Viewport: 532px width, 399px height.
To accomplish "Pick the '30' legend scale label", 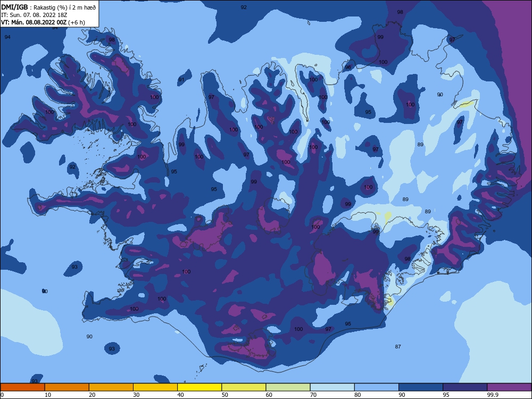I will (x=136, y=395).
